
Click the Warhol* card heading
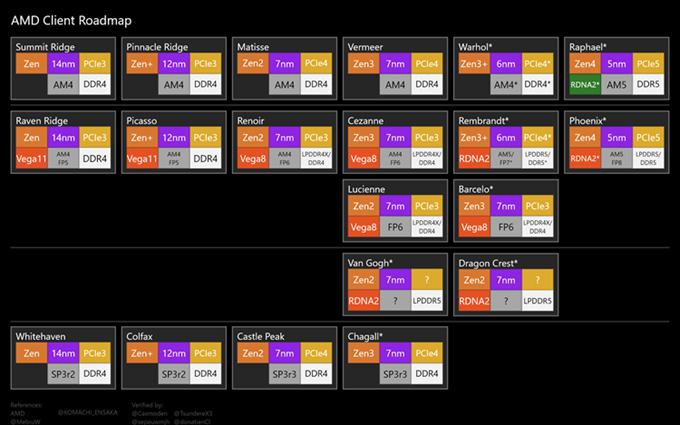click(x=475, y=47)
